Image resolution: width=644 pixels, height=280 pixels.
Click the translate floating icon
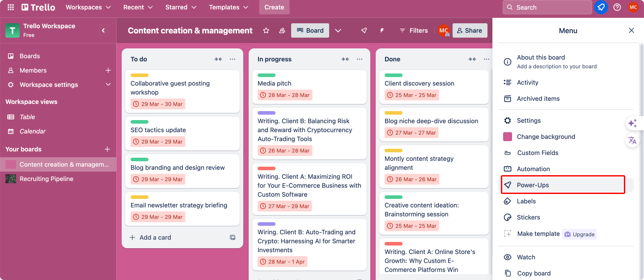[632, 140]
